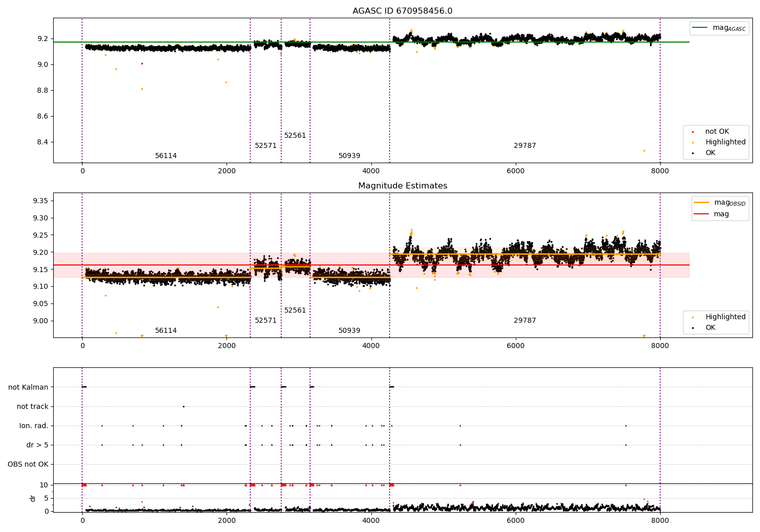Image resolution: width=760 pixels, height=532 pixels.
Task: Click OBSID label 29787 in Magnitude Estimates plot
Action: [x=525, y=321]
